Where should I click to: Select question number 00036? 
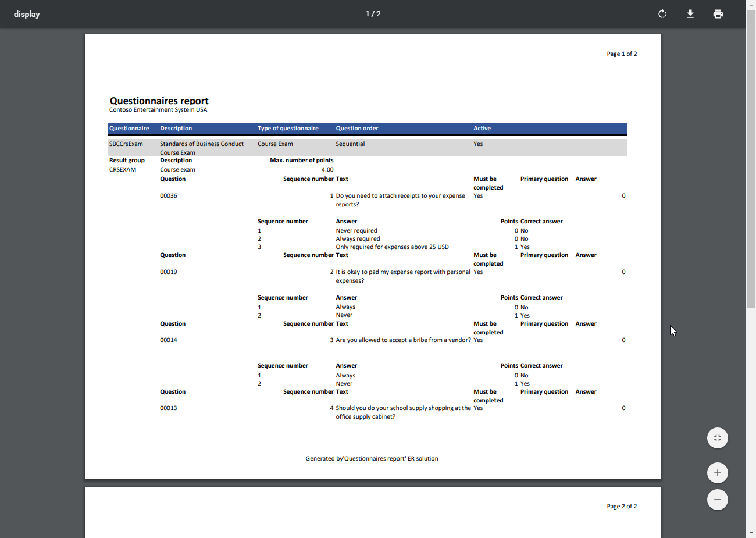169,195
